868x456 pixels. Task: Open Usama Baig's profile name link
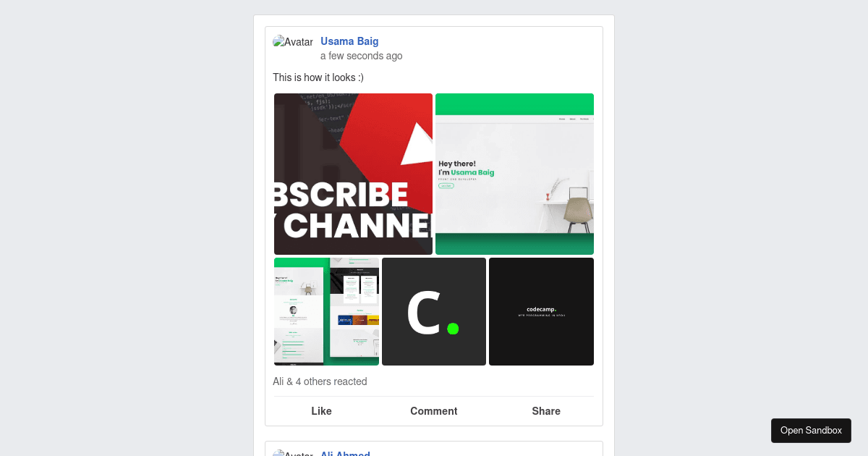[349, 41]
